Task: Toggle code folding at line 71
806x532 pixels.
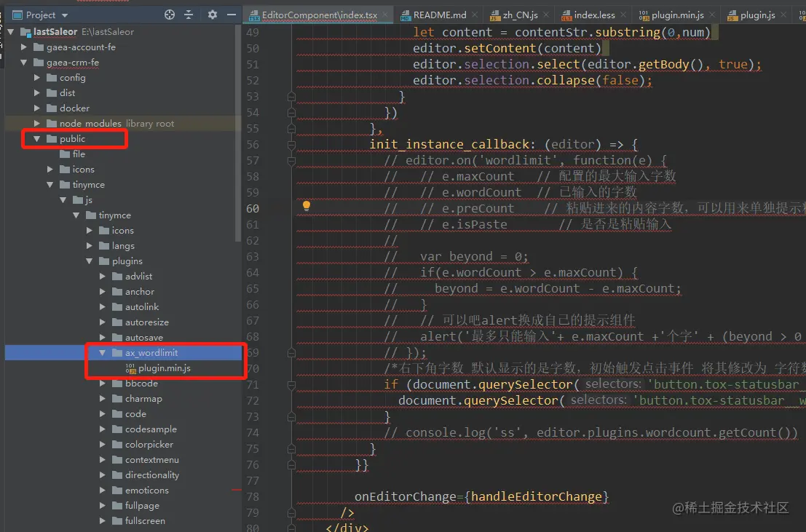Action: tap(291, 384)
